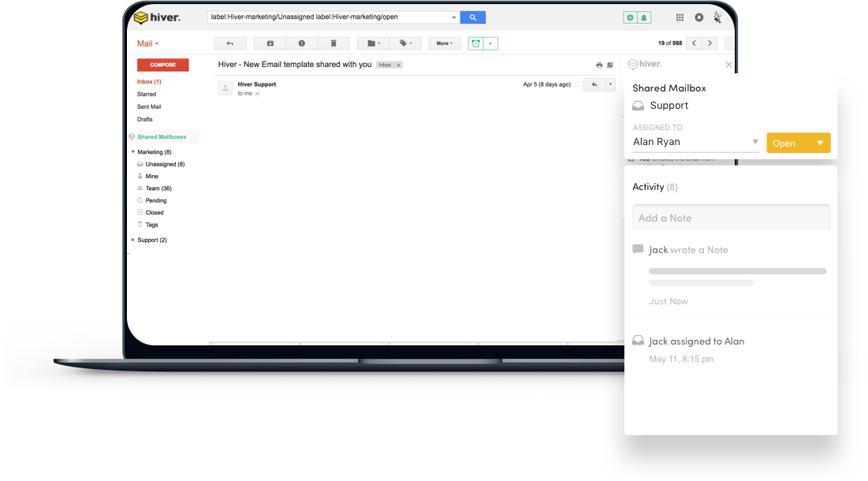Expand the Support (2) mailbox tree
Image resolution: width=868 pixels, height=481 pixels.
tap(133, 240)
